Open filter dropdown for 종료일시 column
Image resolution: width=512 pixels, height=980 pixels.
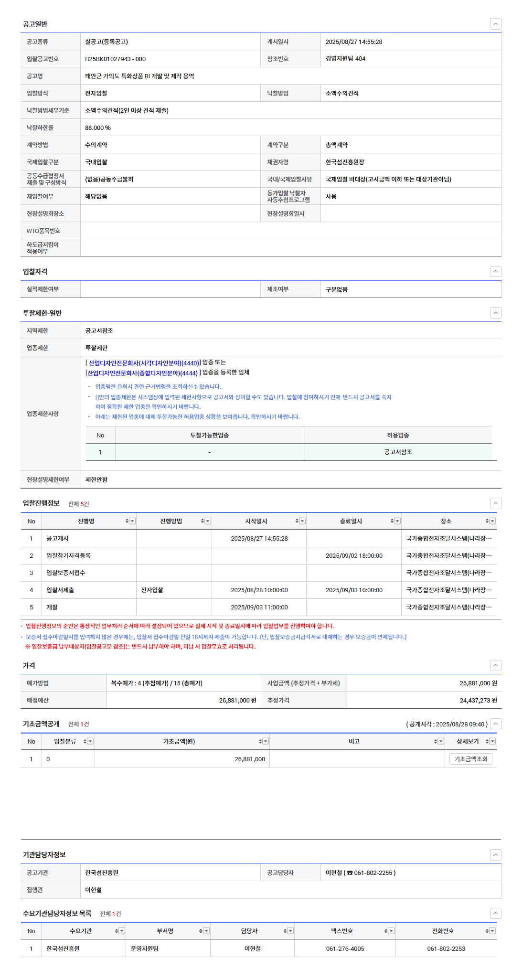point(397,521)
